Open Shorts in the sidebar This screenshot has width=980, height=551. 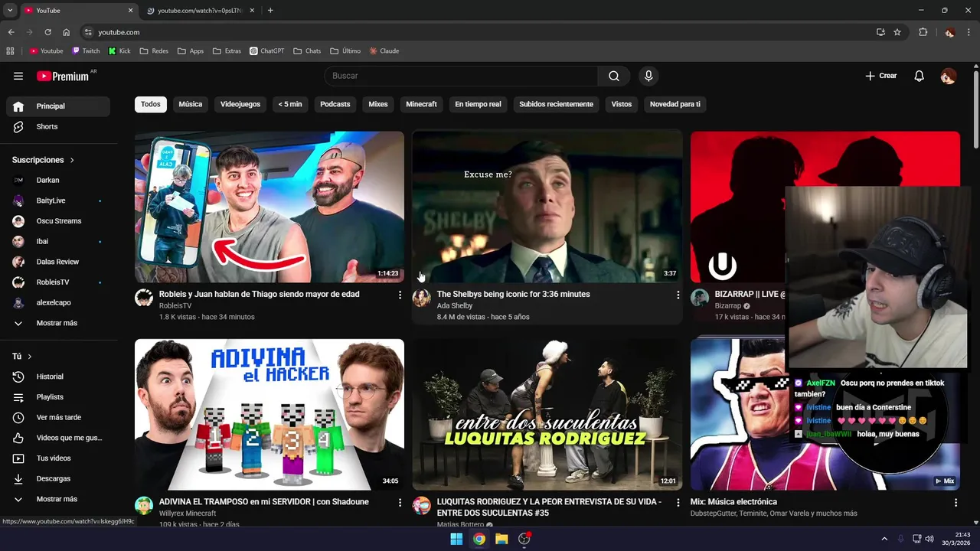point(58,126)
